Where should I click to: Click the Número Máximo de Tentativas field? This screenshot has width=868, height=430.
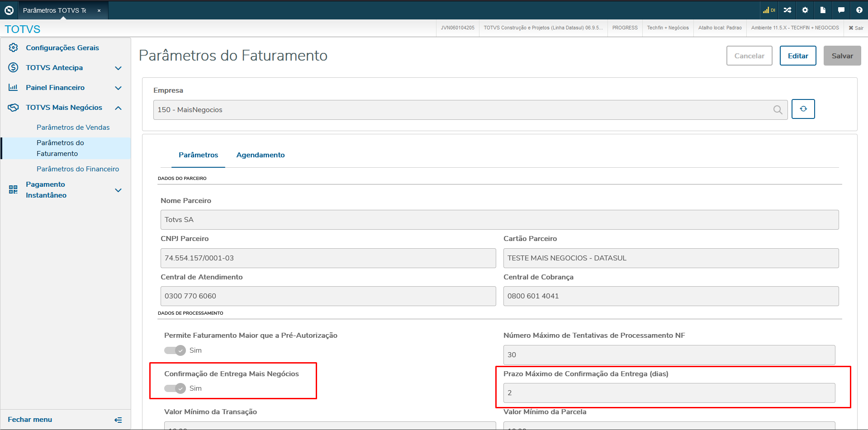[669, 355]
